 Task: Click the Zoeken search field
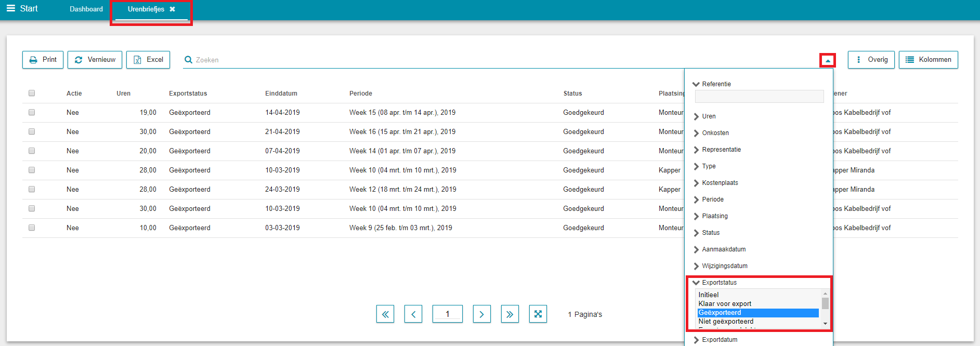point(499,60)
